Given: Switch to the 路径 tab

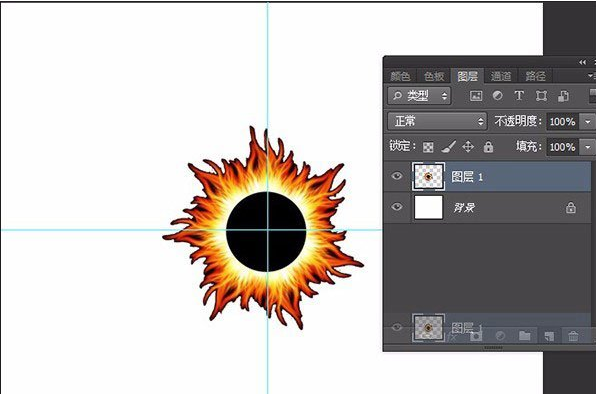Looking at the screenshot, I should click(x=535, y=76).
